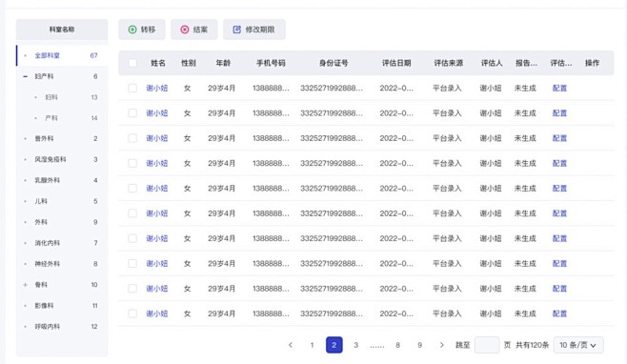The height and width of the screenshot is (364, 627).
Task: Collapse the 妇产科 tree node
Action: coord(25,76)
